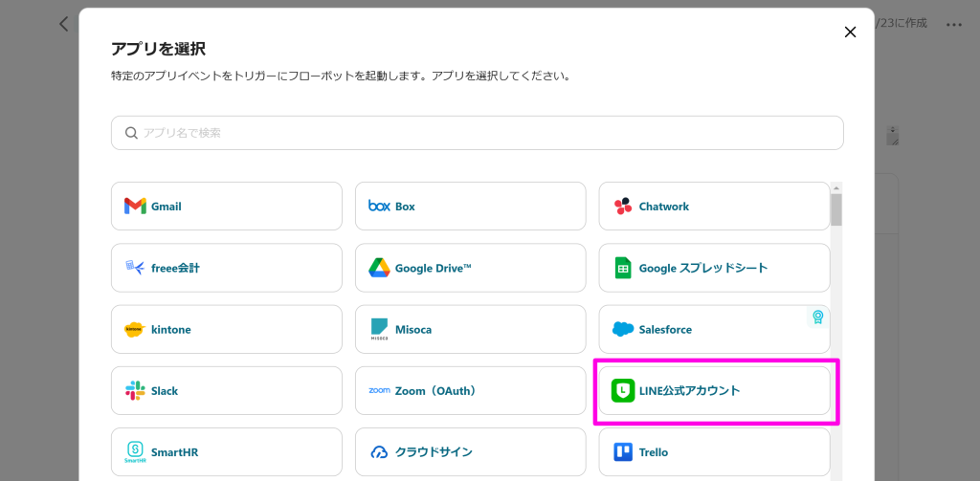Go back with the left chevron arrow

point(63,24)
